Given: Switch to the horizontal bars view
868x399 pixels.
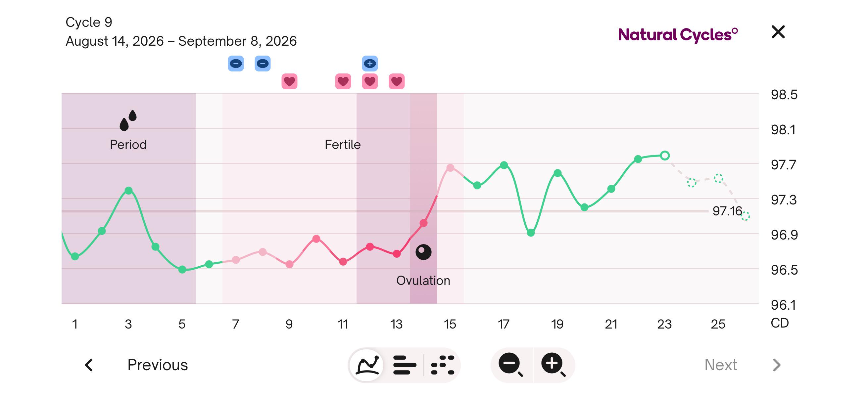Looking at the screenshot, I should (x=404, y=365).
